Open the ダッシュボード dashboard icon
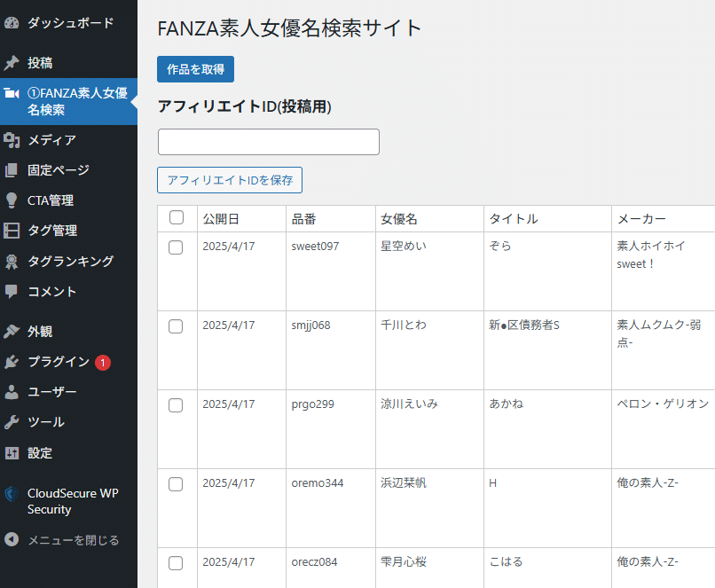The width and height of the screenshot is (715, 588). (x=12, y=23)
